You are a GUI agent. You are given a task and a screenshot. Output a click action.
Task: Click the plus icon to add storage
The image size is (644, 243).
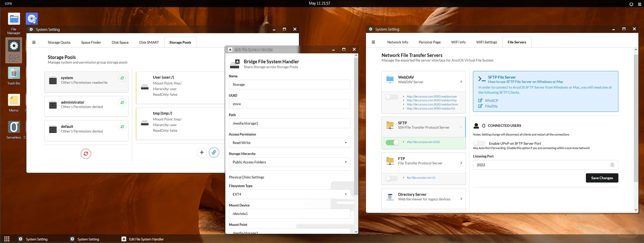point(202,152)
